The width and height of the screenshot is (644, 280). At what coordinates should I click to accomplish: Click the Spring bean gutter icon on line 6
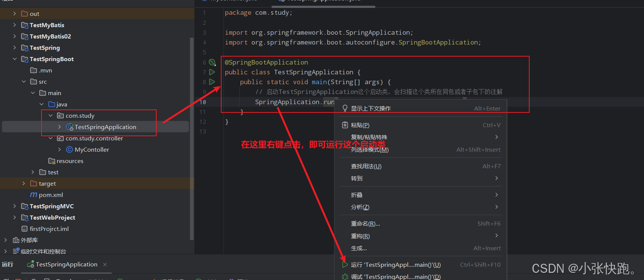[x=213, y=62]
